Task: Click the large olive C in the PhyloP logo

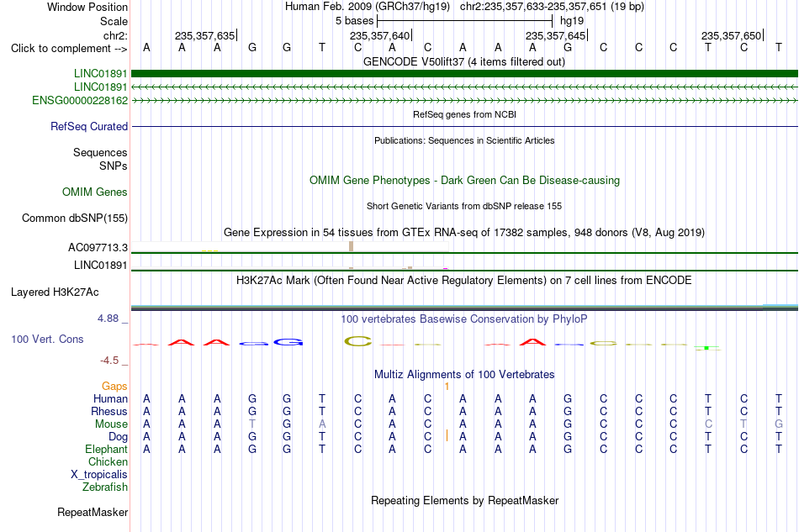Action: click(x=357, y=341)
